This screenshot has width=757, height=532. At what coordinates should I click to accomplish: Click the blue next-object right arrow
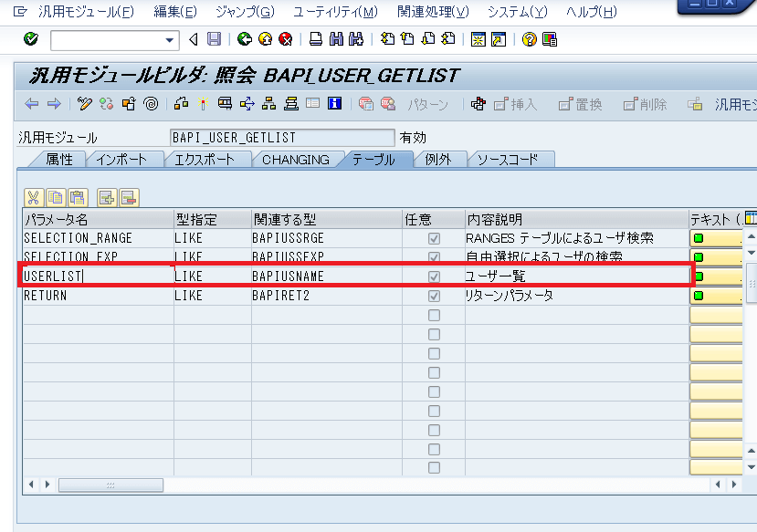54,104
